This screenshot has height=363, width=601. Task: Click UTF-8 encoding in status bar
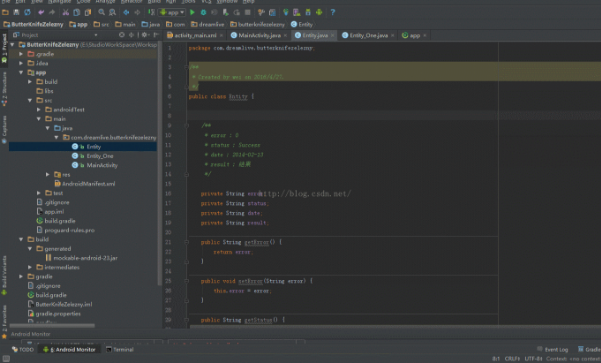[533, 359]
